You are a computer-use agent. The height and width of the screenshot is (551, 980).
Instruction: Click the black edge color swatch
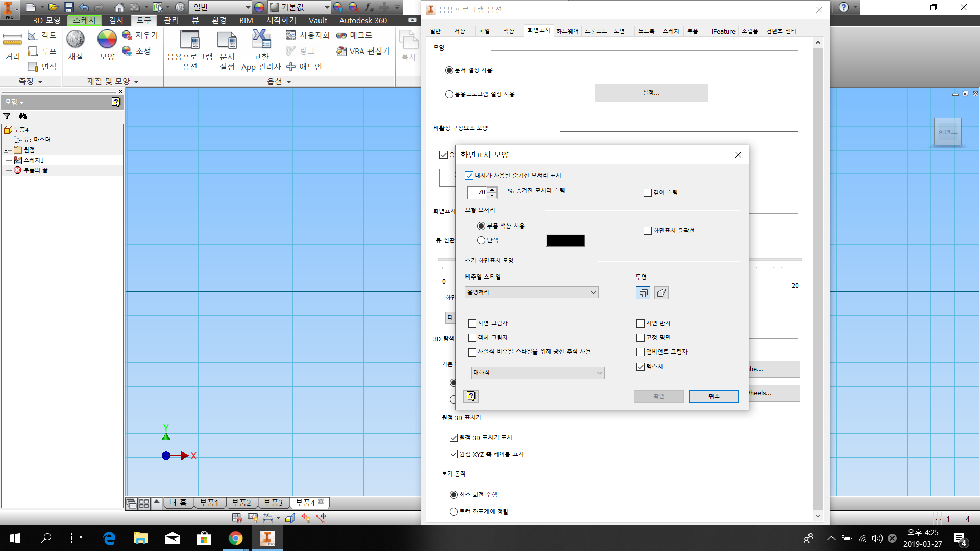point(566,240)
